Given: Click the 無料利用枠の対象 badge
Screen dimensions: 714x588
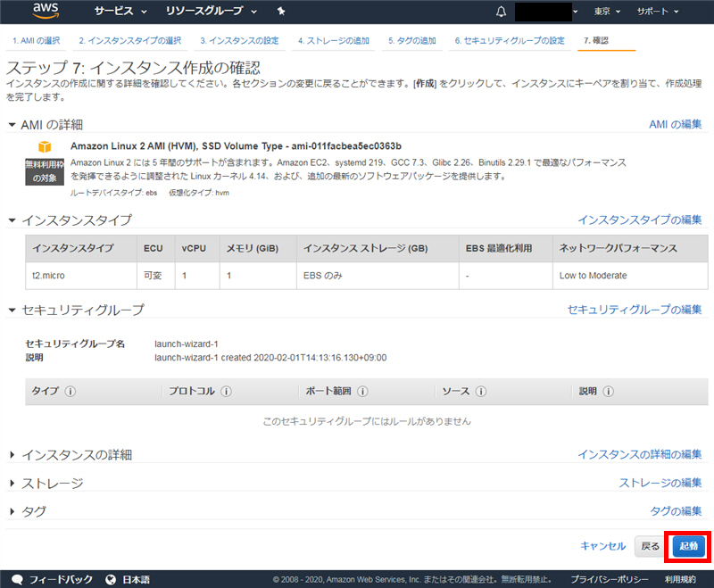Looking at the screenshot, I should pyautogui.click(x=45, y=171).
